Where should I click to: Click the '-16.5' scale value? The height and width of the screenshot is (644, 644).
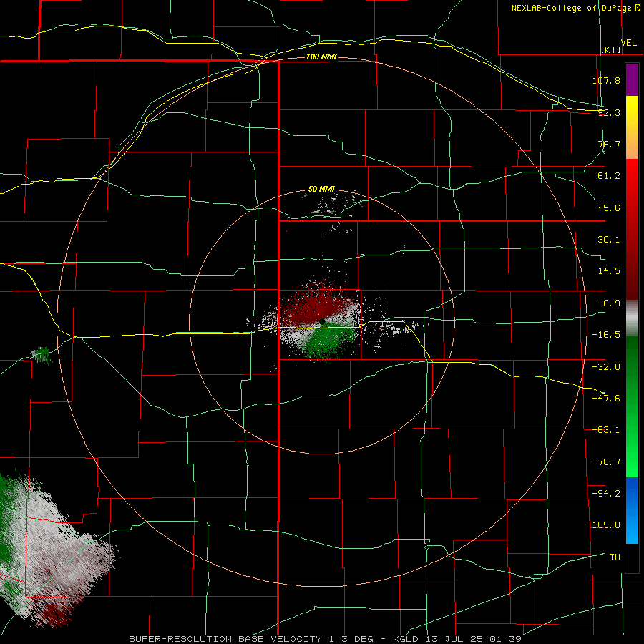click(x=606, y=335)
